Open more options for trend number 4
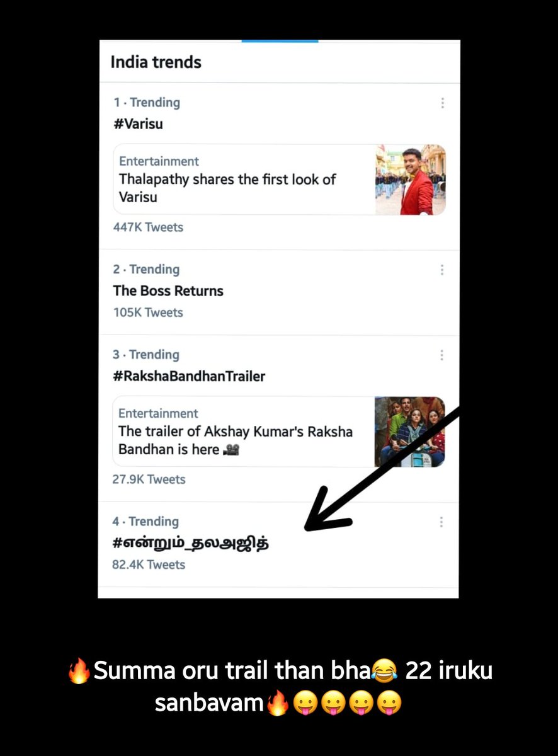This screenshot has width=558, height=756. 441,522
